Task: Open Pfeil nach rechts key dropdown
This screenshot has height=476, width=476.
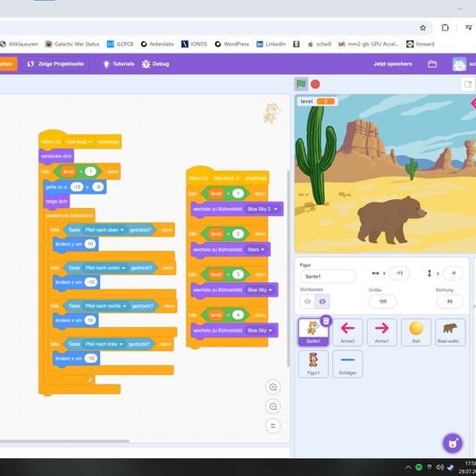Action: 105,305
